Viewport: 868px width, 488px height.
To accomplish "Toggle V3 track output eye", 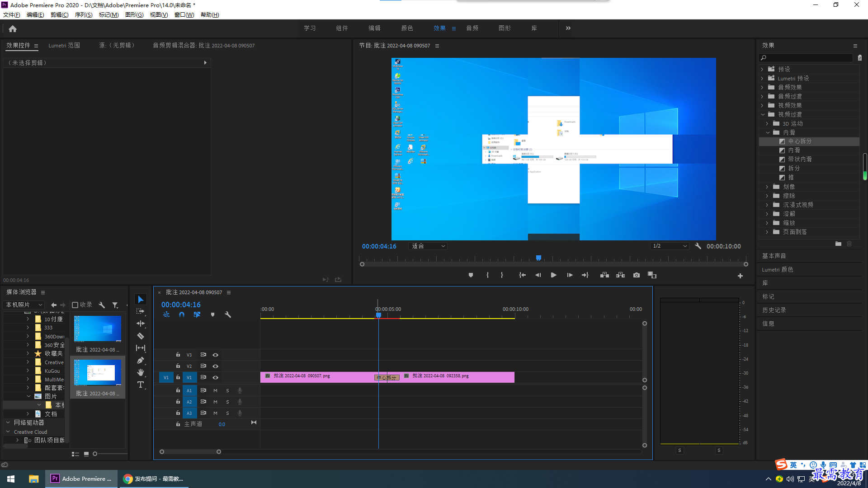I will (x=216, y=355).
